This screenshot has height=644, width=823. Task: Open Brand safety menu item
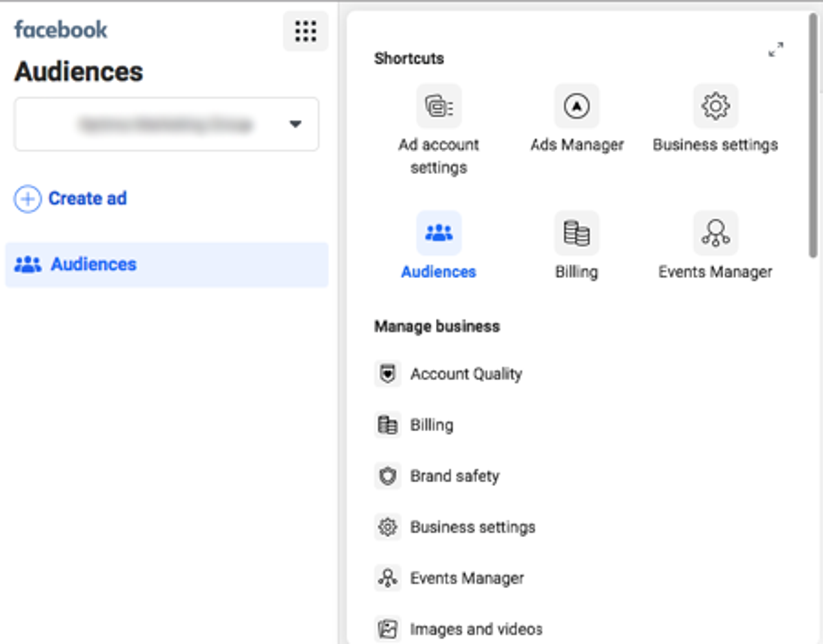[455, 476]
